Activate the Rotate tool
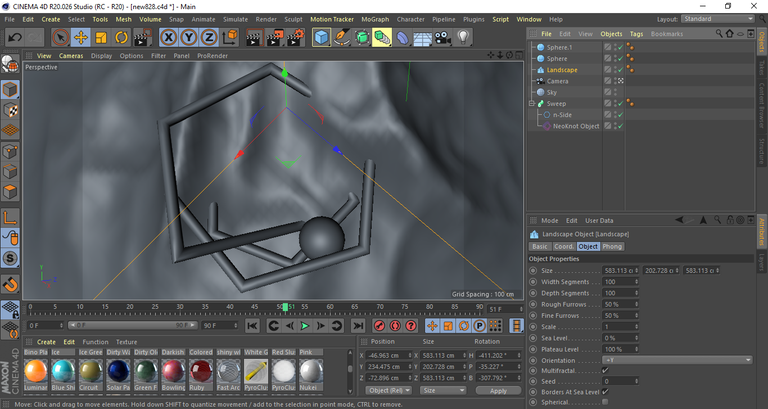 click(121, 37)
